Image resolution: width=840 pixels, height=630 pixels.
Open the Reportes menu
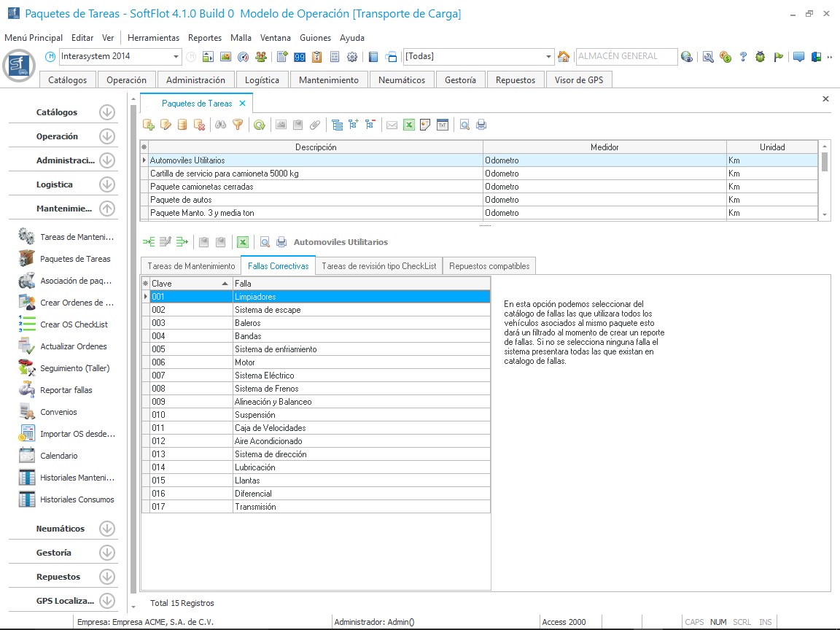pos(204,38)
